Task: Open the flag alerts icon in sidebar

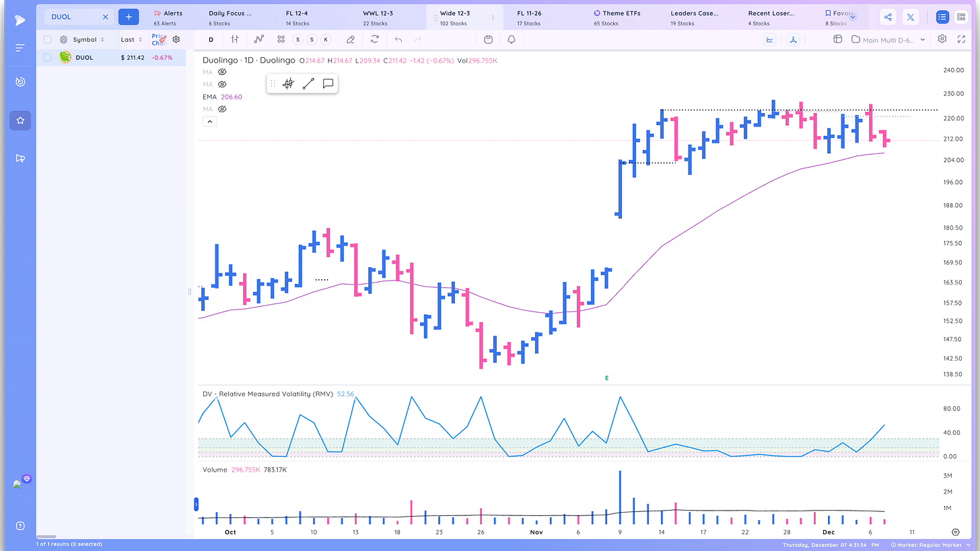Action: [20, 158]
